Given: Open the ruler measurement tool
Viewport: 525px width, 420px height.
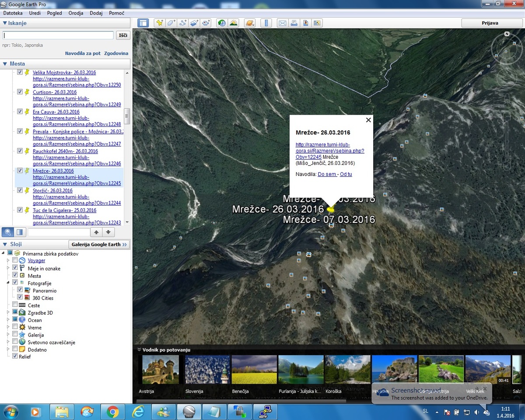Looking at the screenshot, I should click(266, 23).
